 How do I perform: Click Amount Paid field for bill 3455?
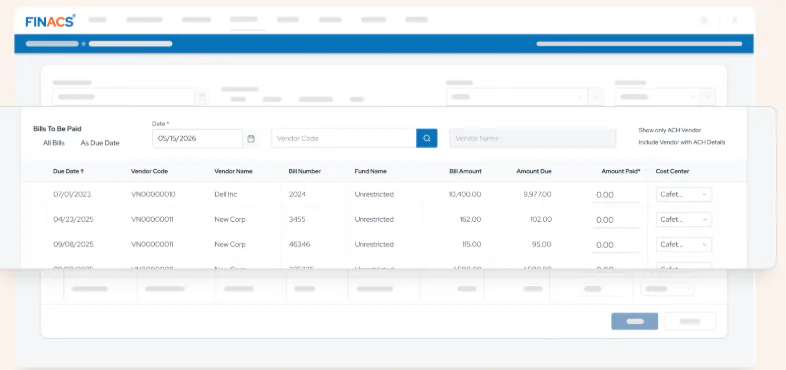[x=616, y=220]
